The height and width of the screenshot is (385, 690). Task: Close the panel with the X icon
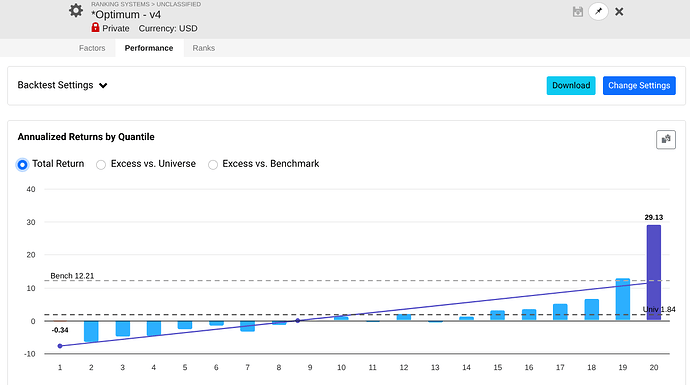[x=619, y=12]
